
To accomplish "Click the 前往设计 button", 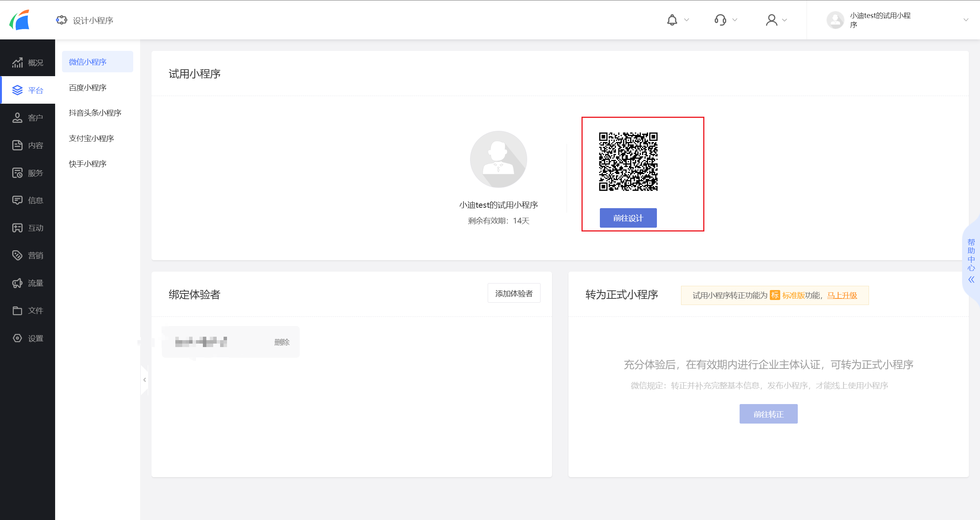I will click(x=628, y=218).
